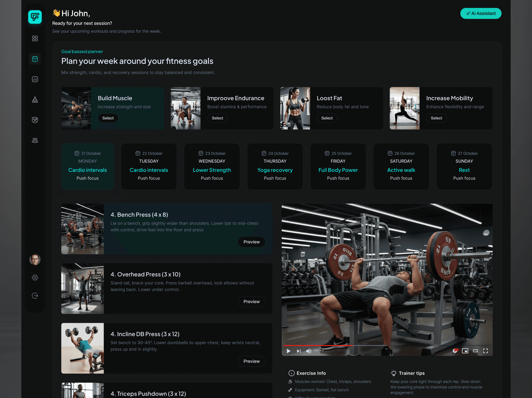Viewport: 532px width, 398px height.
Task: Choose Thursday 24 October day card
Action: (x=275, y=166)
